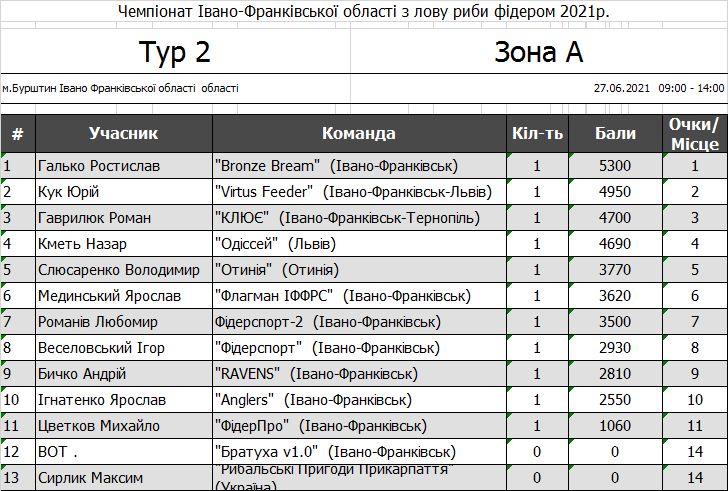728x491 pixels.
Task: Select the Очки/Місце column header
Action: coord(695,134)
